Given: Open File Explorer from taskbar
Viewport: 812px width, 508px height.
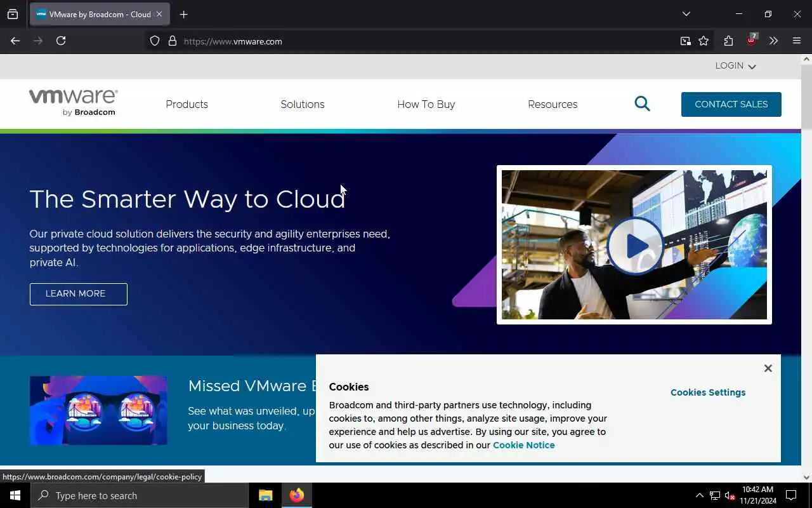Looking at the screenshot, I should pyautogui.click(x=265, y=495).
